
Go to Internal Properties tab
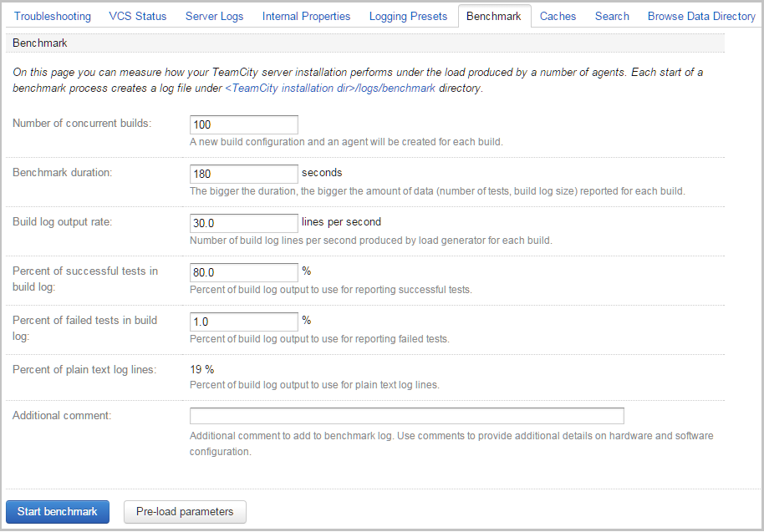point(306,17)
